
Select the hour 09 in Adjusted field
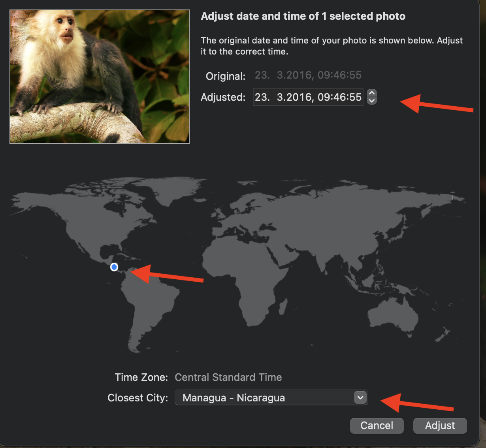tap(324, 97)
